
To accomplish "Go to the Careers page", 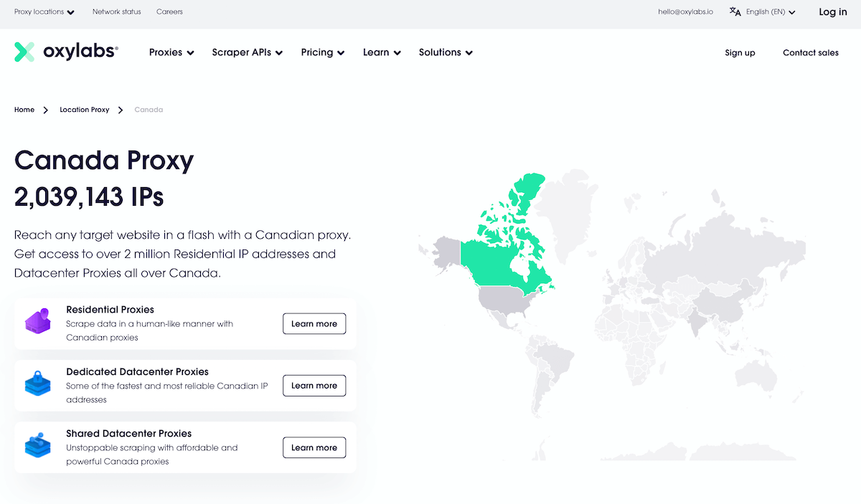I will pyautogui.click(x=169, y=11).
